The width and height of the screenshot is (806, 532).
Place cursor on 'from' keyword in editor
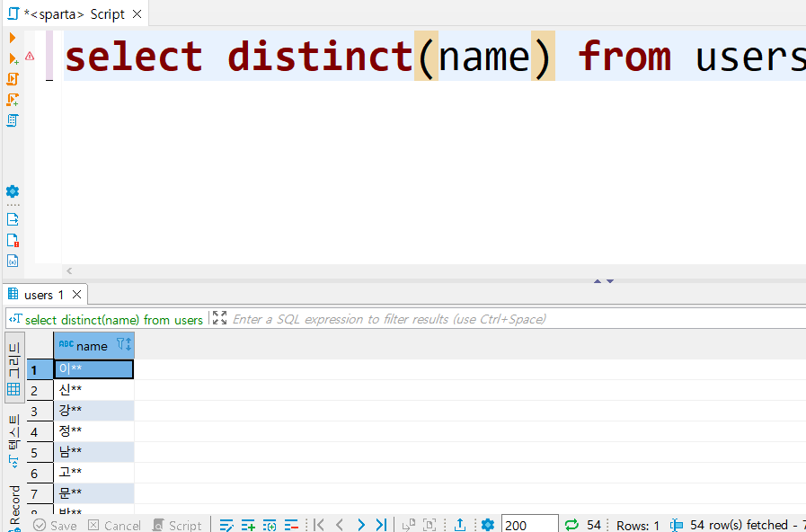624,56
